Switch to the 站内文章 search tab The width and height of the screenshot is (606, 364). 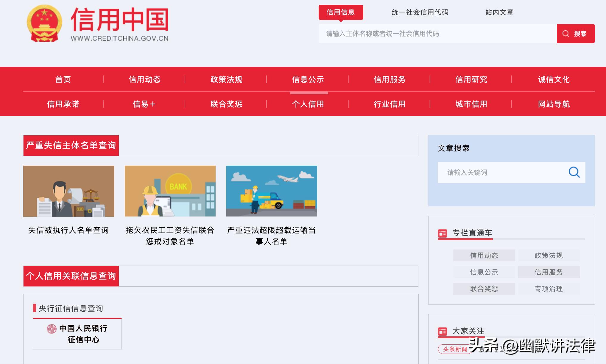[x=499, y=12]
